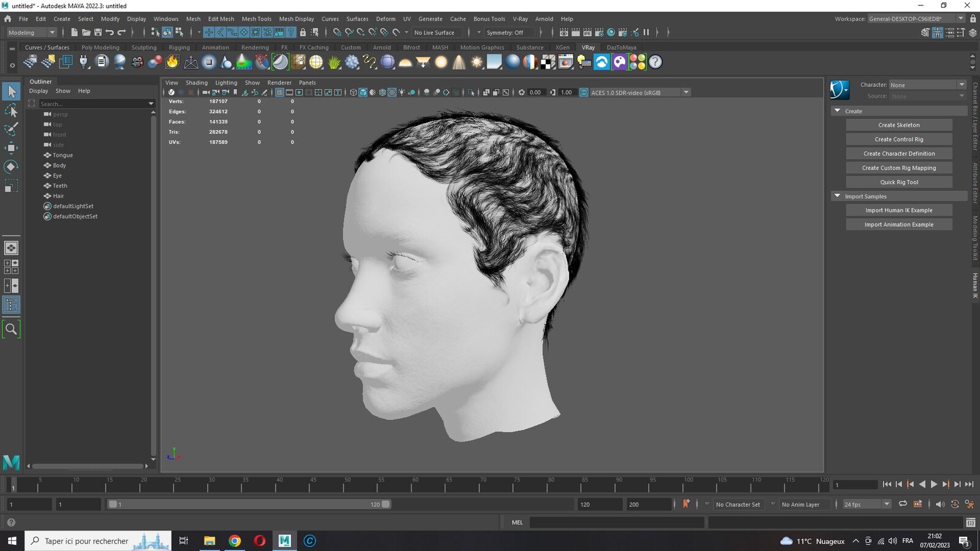Viewport: 980px width, 551px height.
Task: Open the Modeling menu set dropdown
Action: (31, 32)
